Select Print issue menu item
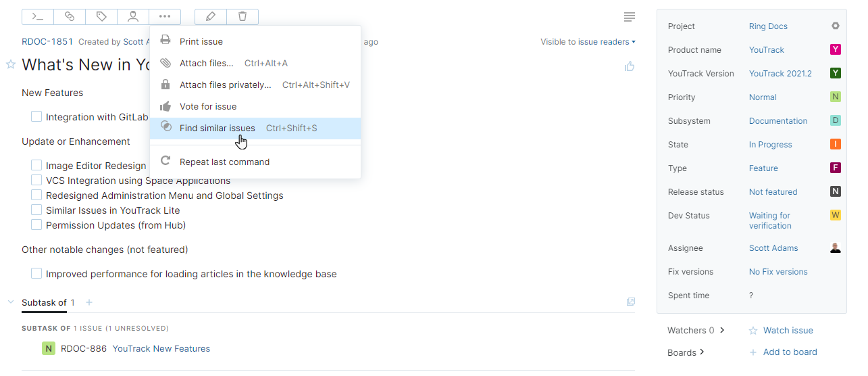868x376 pixels. (x=255, y=41)
